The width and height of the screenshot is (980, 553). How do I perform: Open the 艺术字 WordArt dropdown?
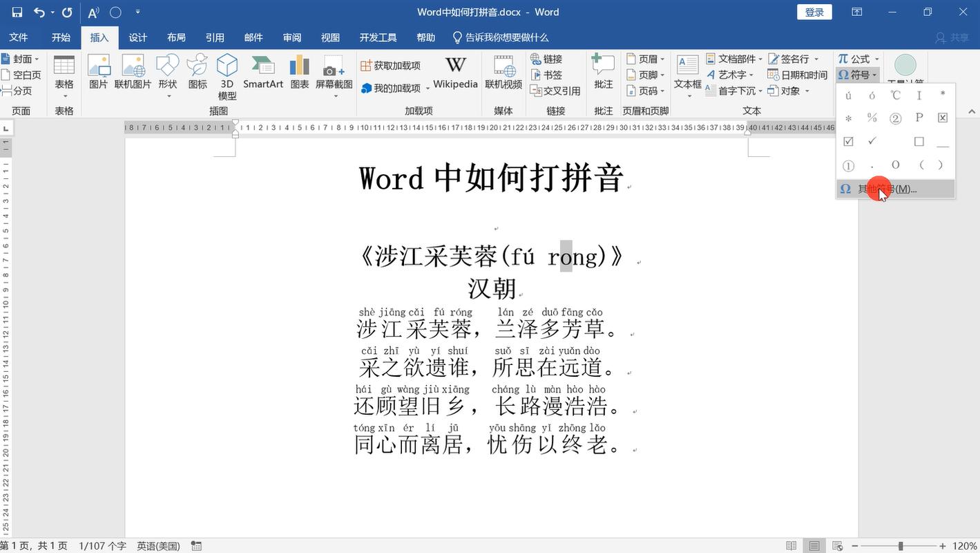pos(731,75)
